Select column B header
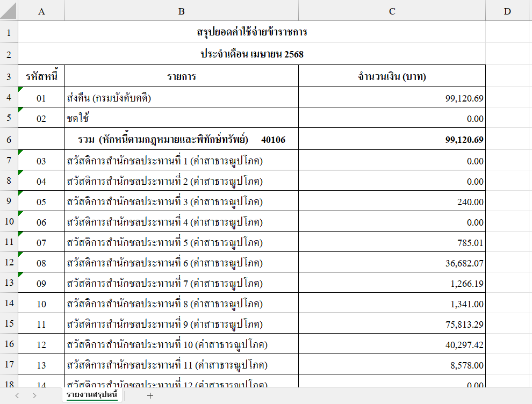 [x=182, y=11]
